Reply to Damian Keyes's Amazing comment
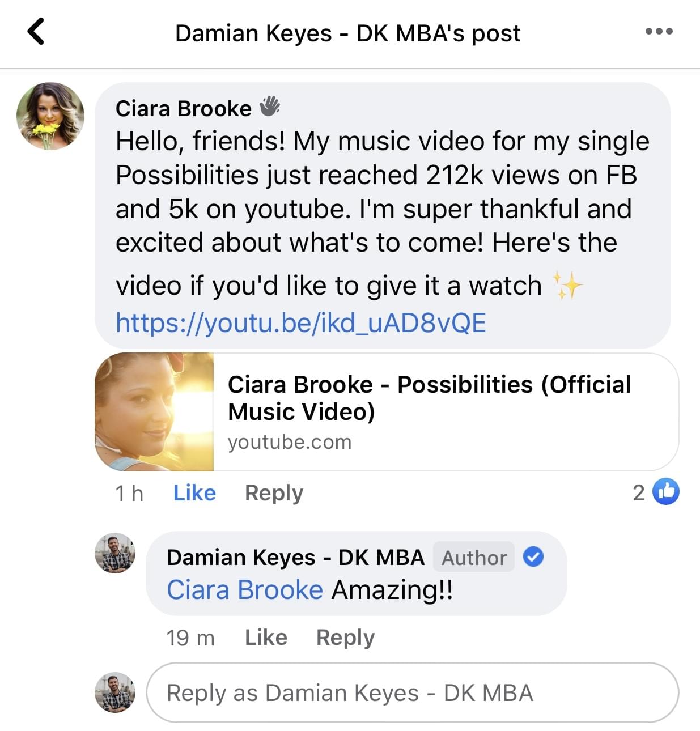Image resolution: width=700 pixels, height=731 pixels. tap(345, 637)
